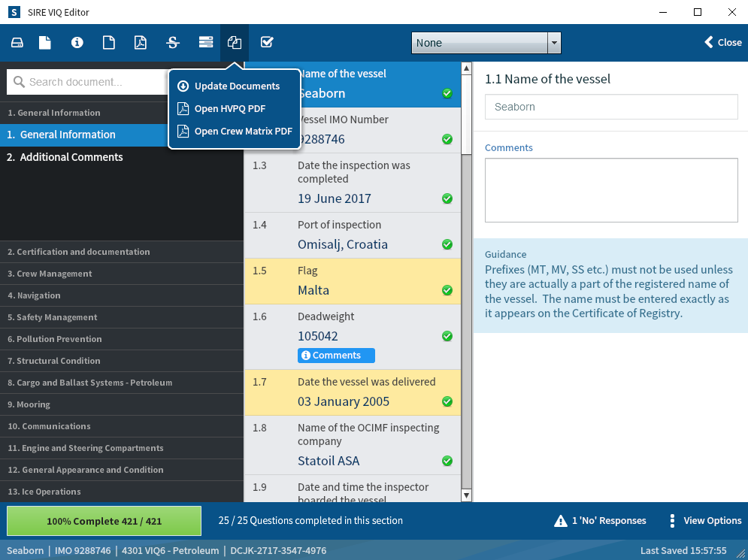This screenshot has height=560, width=748.
Task: Expand chapter 7. Structural Condition
Action: tap(122, 361)
